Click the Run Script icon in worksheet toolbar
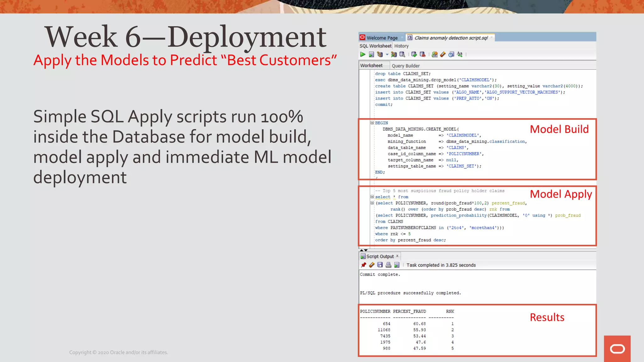644x362 pixels. coord(371,54)
